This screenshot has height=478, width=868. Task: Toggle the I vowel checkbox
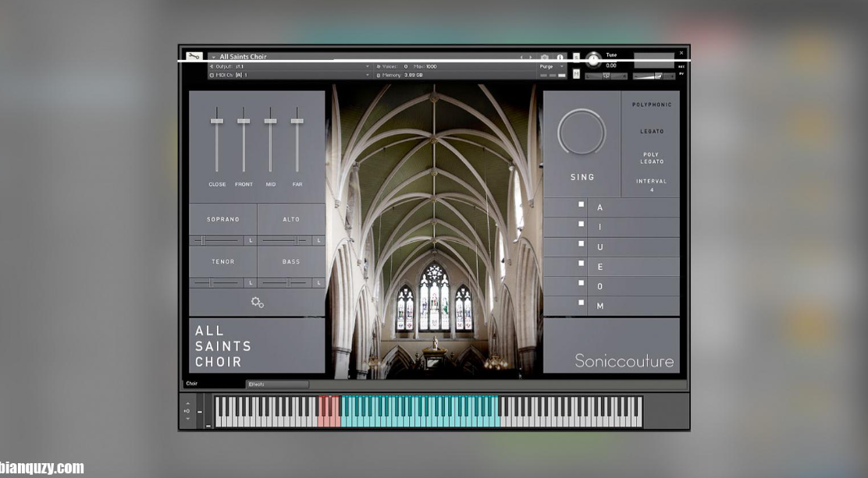pos(582,224)
